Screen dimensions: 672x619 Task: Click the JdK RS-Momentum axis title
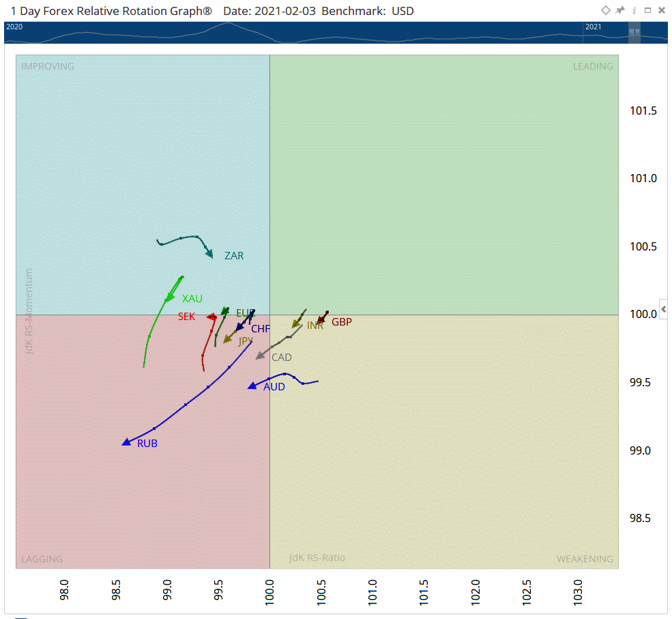(x=29, y=311)
